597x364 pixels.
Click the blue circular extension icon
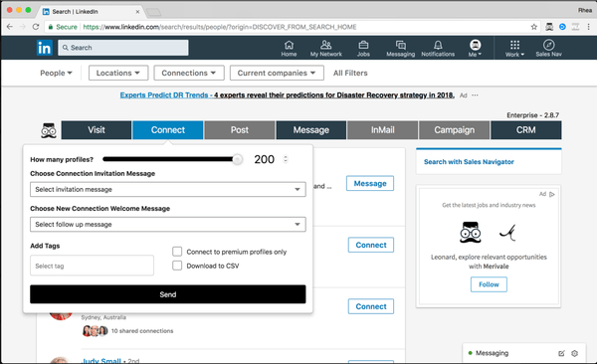tap(562, 27)
